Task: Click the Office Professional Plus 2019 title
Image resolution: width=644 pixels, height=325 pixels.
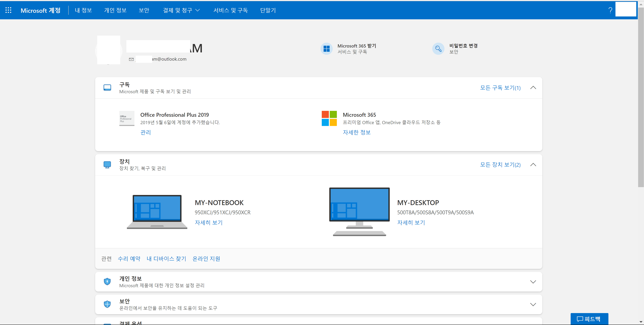Action: pos(175,115)
